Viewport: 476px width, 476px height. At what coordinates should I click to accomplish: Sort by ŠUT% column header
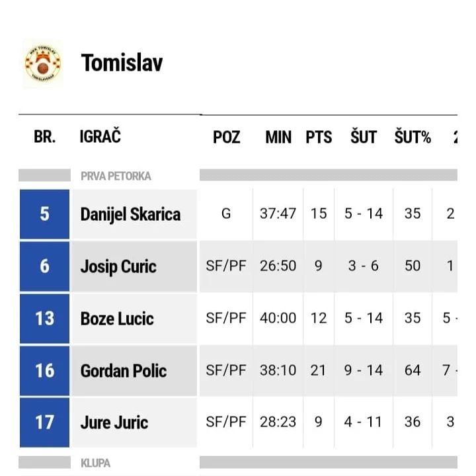[413, 138]
